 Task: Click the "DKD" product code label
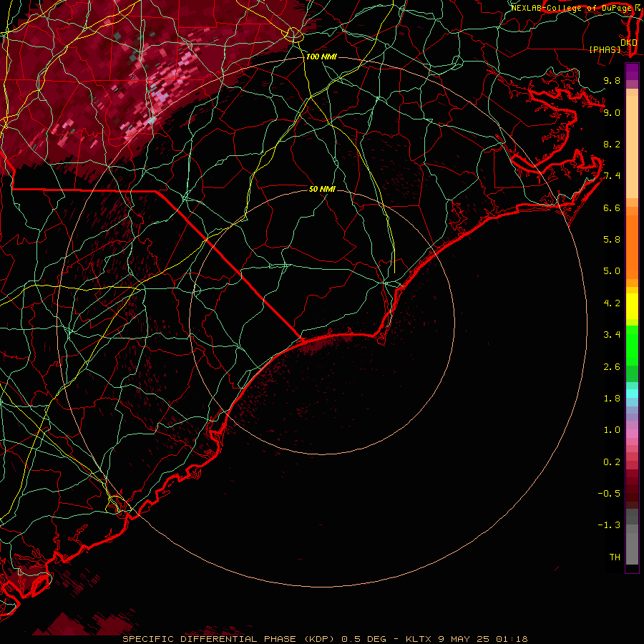click(x=629, y=43)
